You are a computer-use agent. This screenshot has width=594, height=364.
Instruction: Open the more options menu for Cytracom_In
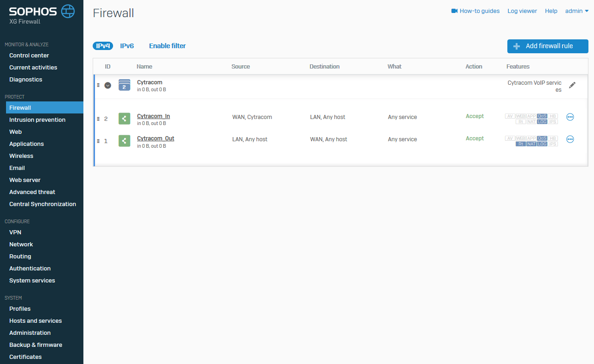coord(570,117)
